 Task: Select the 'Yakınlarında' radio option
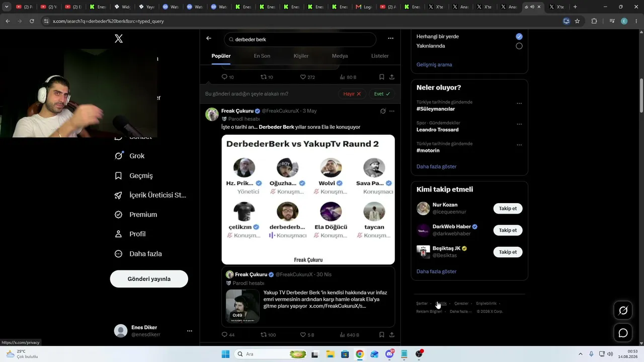519,46
